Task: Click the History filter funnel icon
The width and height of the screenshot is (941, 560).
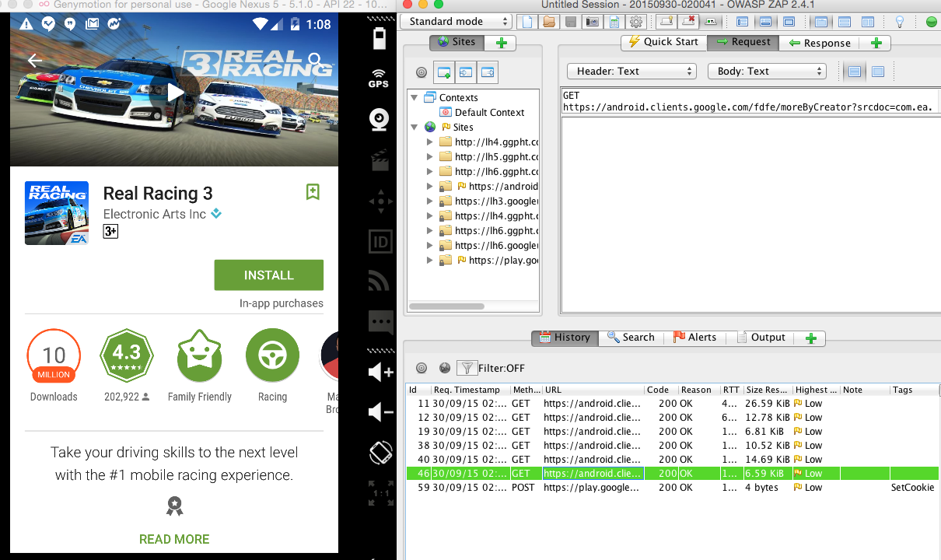Action: pos(467,368)
